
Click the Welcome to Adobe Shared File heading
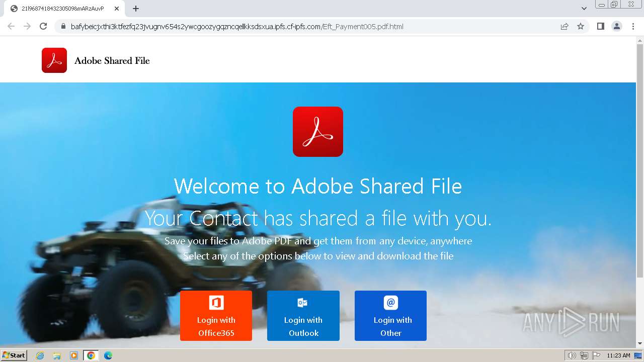click(x=318, y=187)
